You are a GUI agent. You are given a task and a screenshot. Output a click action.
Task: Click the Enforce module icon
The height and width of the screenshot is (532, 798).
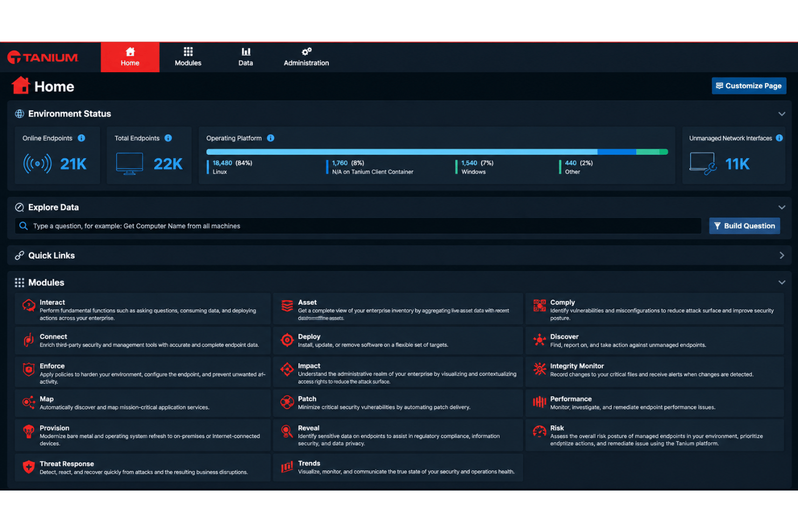[29, 369]
